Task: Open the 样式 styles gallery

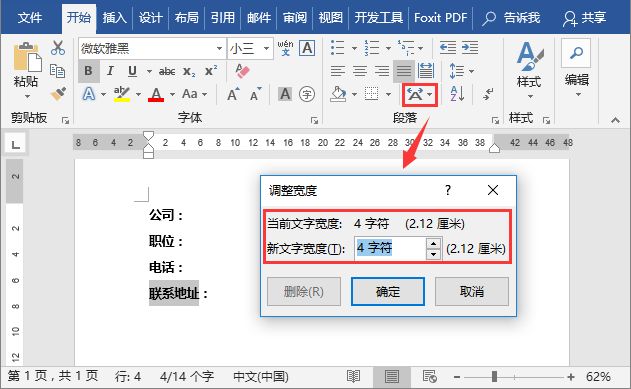Action: pyautogui.click(x=530, y=70)
